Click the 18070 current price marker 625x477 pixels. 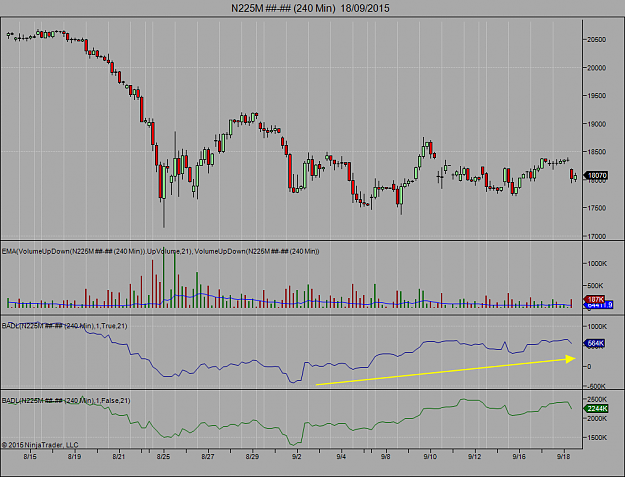(597, 175)
